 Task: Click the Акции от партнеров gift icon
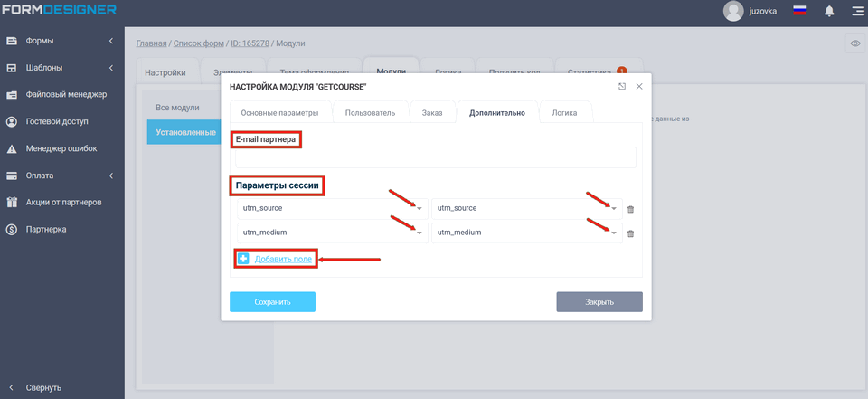pyautogui.click(x=12, y=203)
